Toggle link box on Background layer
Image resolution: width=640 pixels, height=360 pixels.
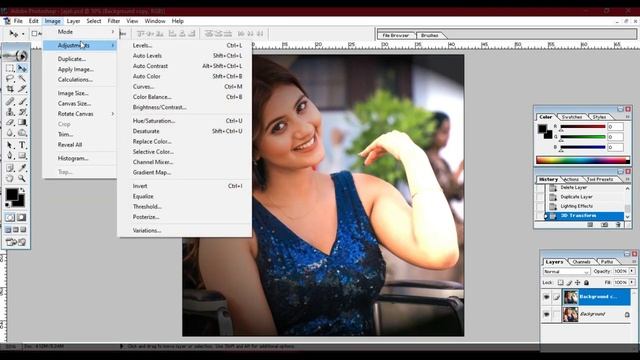[x=556, y=314]
